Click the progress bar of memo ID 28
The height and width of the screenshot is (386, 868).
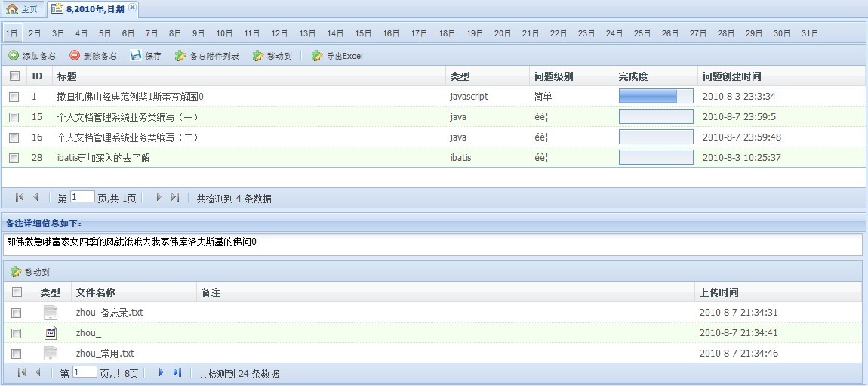click(x=656, y=157)
